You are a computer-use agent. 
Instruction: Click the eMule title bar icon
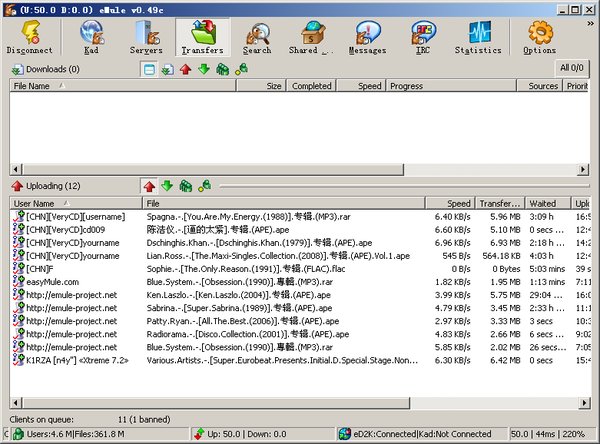[x=10, y=10]
